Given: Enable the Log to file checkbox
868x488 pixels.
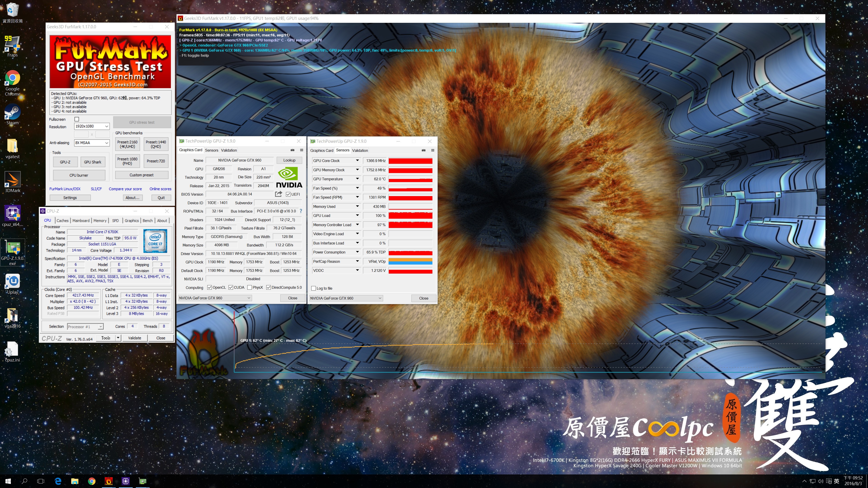Looking at the screenshot, I should [314, 288].
